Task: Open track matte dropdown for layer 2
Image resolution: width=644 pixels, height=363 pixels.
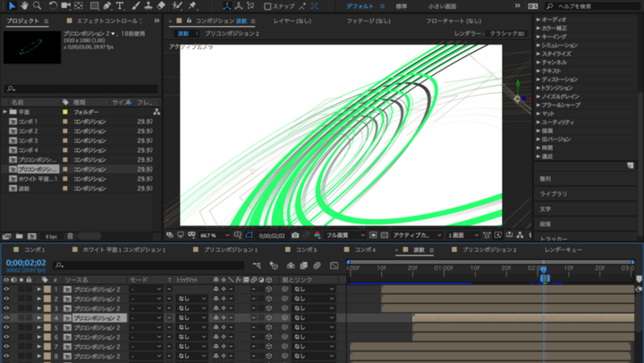Action: pyautogui.click(x=191, y=299)
